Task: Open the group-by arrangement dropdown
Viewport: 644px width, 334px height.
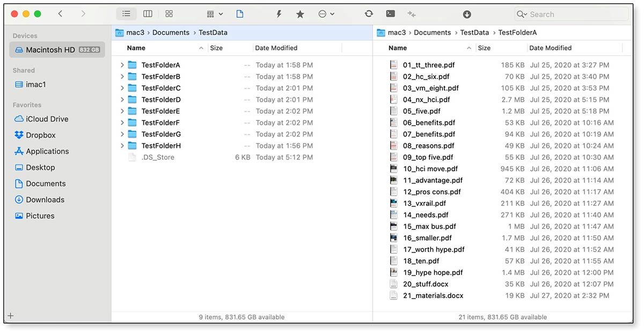Action: tap(215, 14)
